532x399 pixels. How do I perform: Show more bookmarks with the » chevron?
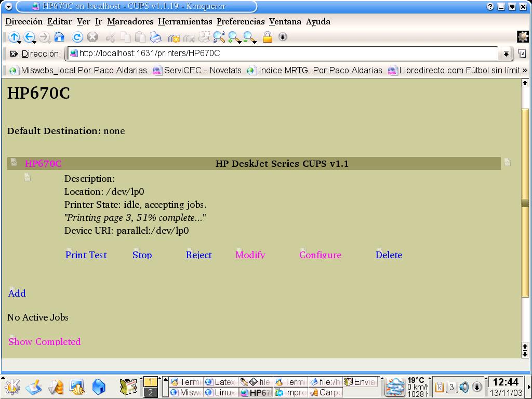pos(525,70)
